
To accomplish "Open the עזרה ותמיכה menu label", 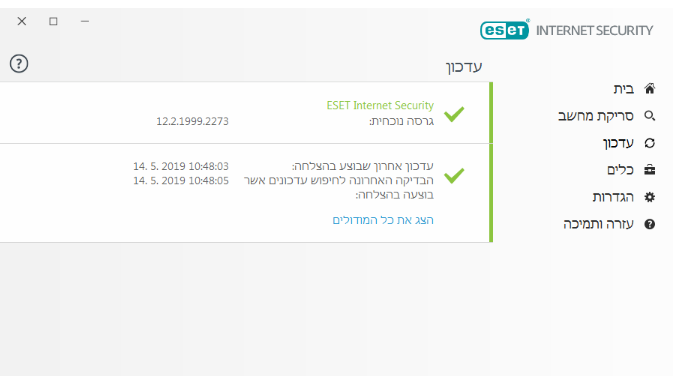I will [598, 224].
